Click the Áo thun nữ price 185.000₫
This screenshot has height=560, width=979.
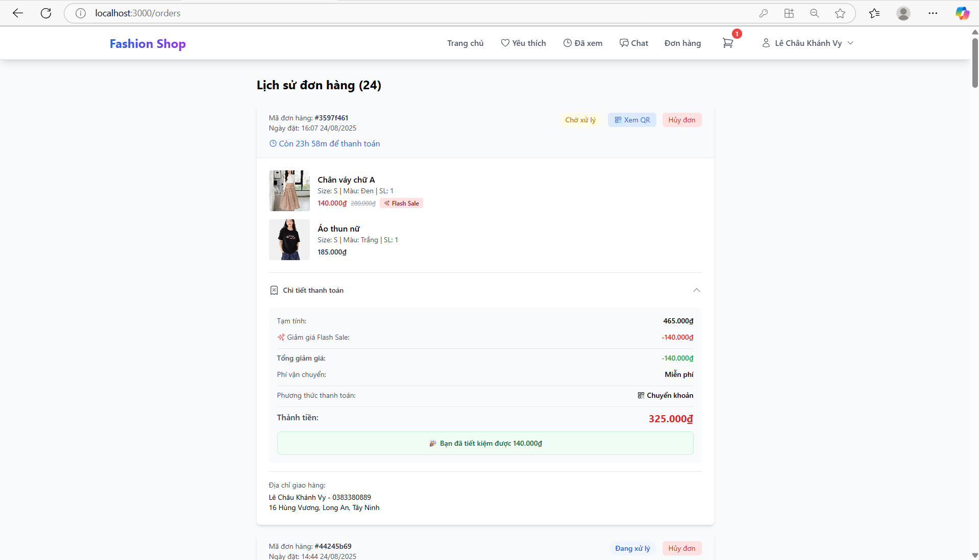pyautogui.click(x=332, y=252)
